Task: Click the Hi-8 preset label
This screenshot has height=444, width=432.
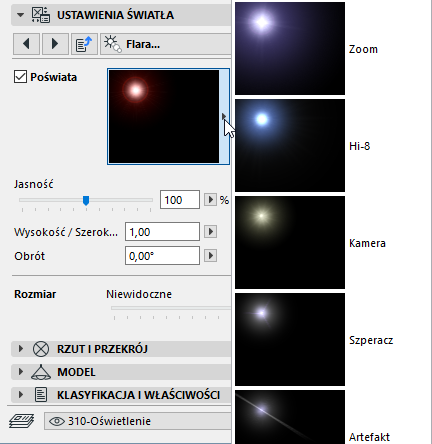Action: (359, 146)
